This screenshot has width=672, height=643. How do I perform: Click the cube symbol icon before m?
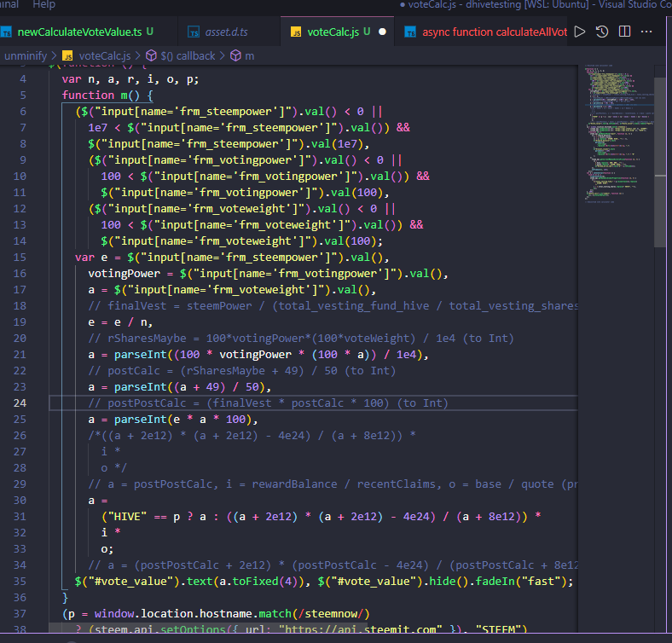pyautogui.click(x=235, y=55)
